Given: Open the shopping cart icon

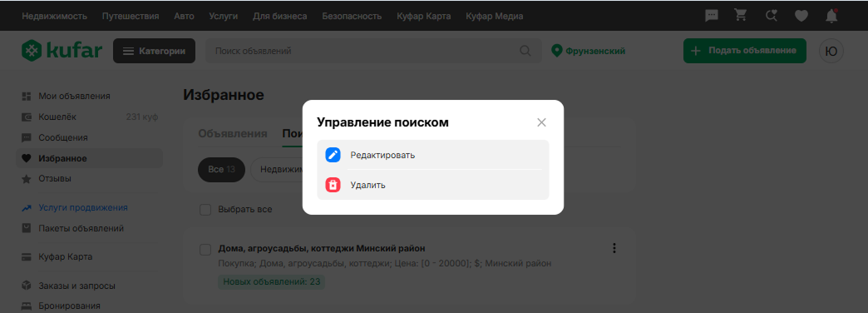Looking at the screenshot, I should [x=741, y=16].
